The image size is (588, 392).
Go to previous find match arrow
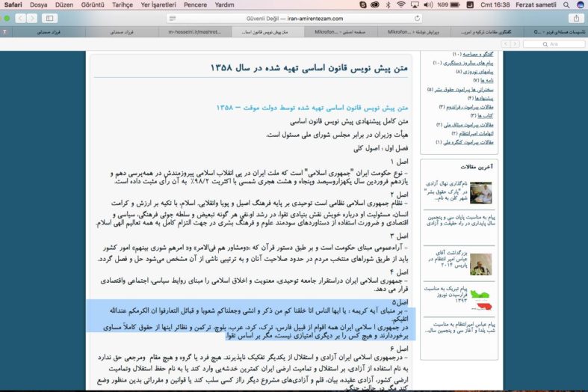coord(506,44)
